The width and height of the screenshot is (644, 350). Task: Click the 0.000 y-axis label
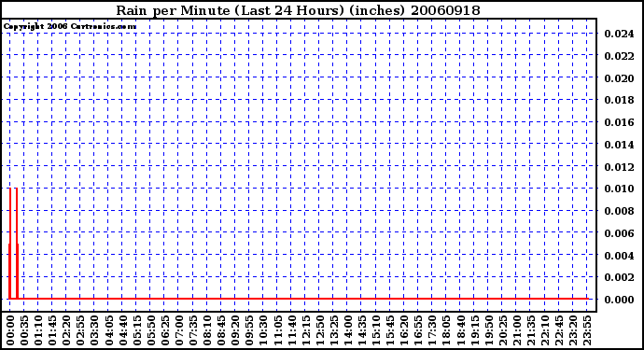click(x=619, y=300)
